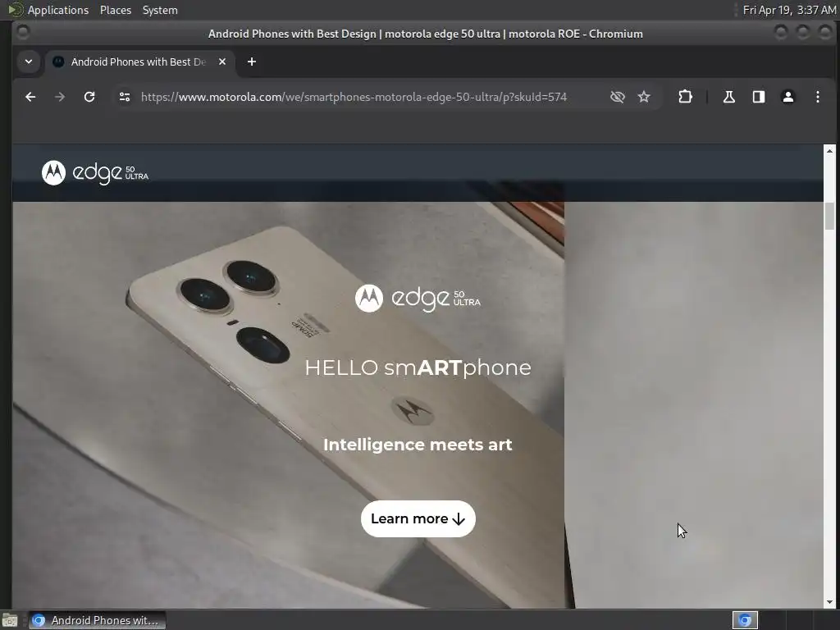Open the Extensions puzzle icon
Screen dimensions: 840x630
685,97
